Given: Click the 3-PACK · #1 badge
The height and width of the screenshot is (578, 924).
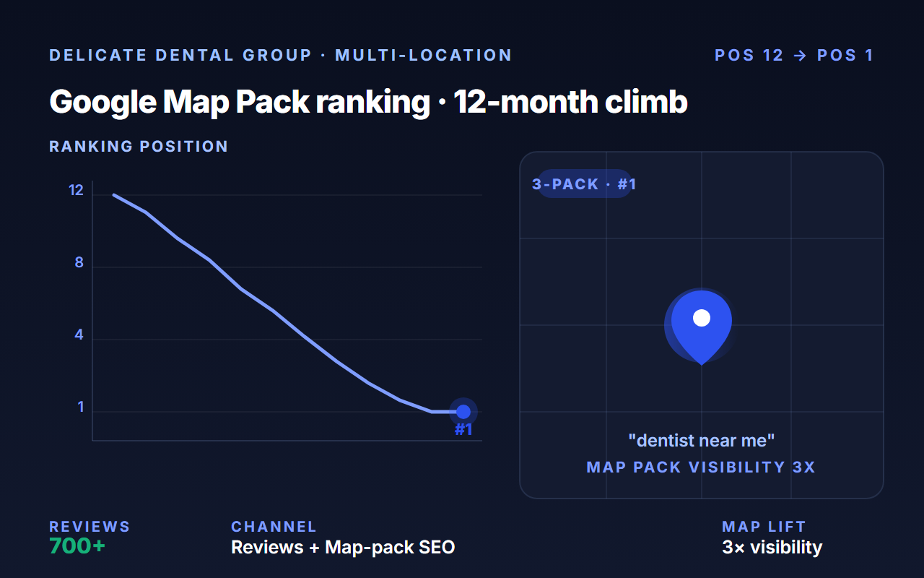Looking at the screenshot, I should click(584, 184).
